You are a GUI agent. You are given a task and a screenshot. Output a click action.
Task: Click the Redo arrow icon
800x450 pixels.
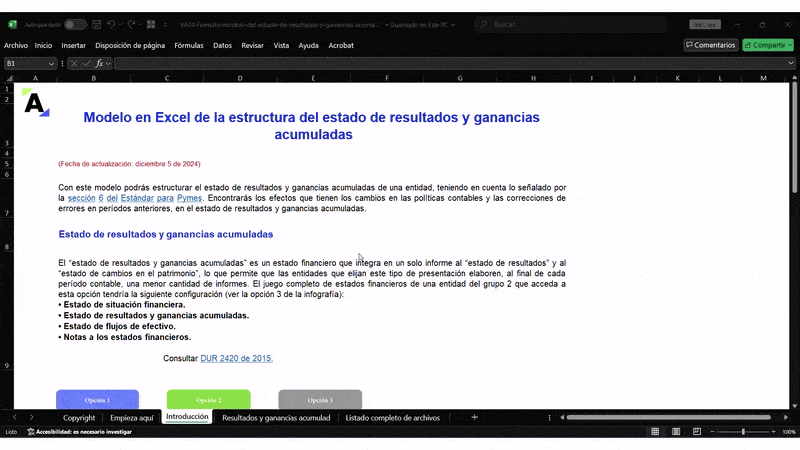(132, 23)
